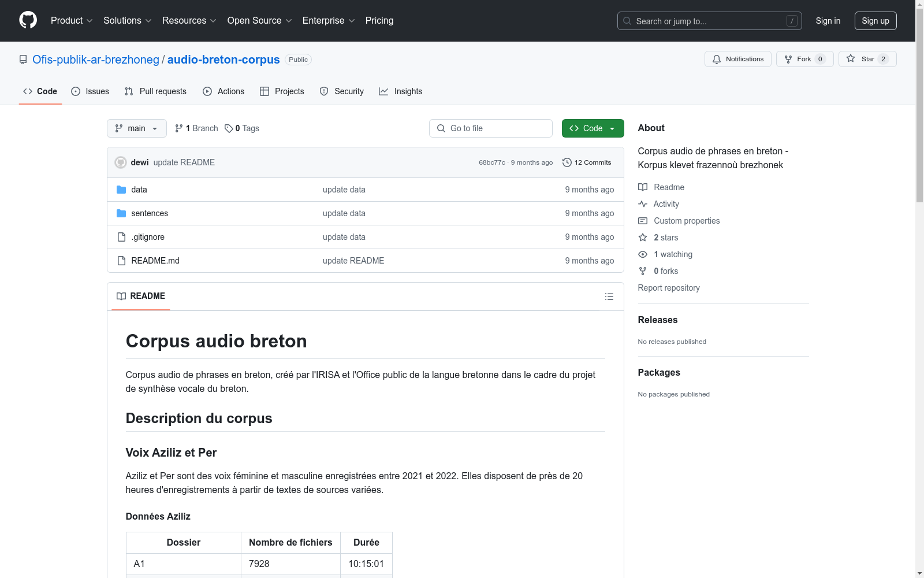Click Sign in
The image size is (924, 578).
828,21
